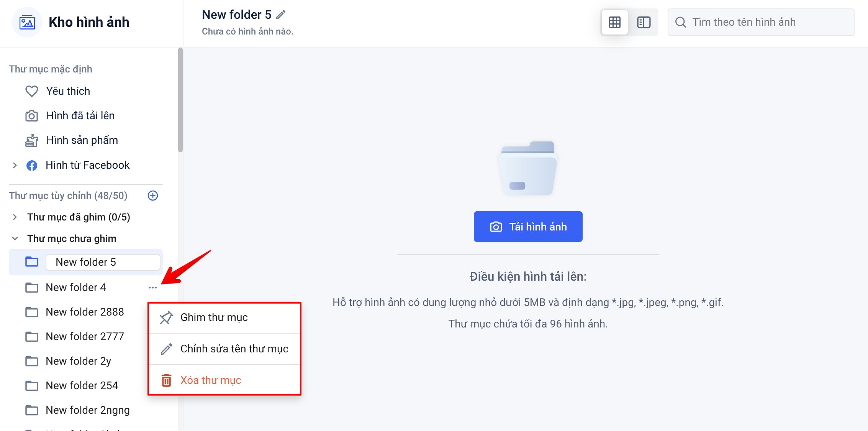This screenshot has width=868, height=431.
Task: Collapse Thư mục chưa ghim section
Action: tap(15, 239)
